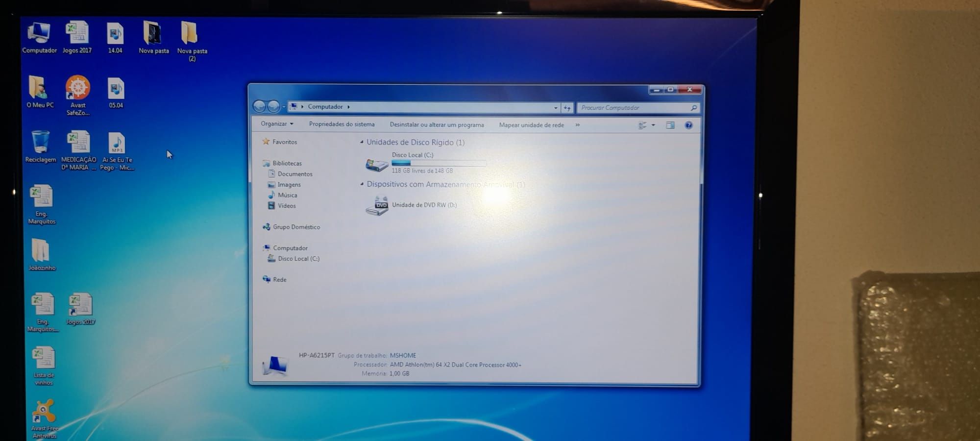Open Imagens library in sidebar
This screenshot has width=980, height=441.
click(289, 185)
